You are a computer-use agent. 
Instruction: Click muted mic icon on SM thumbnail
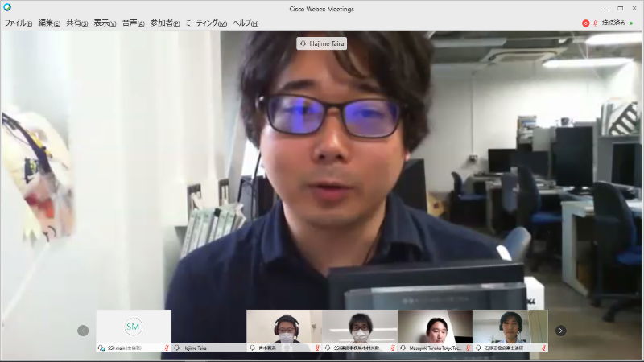point(167,348)
